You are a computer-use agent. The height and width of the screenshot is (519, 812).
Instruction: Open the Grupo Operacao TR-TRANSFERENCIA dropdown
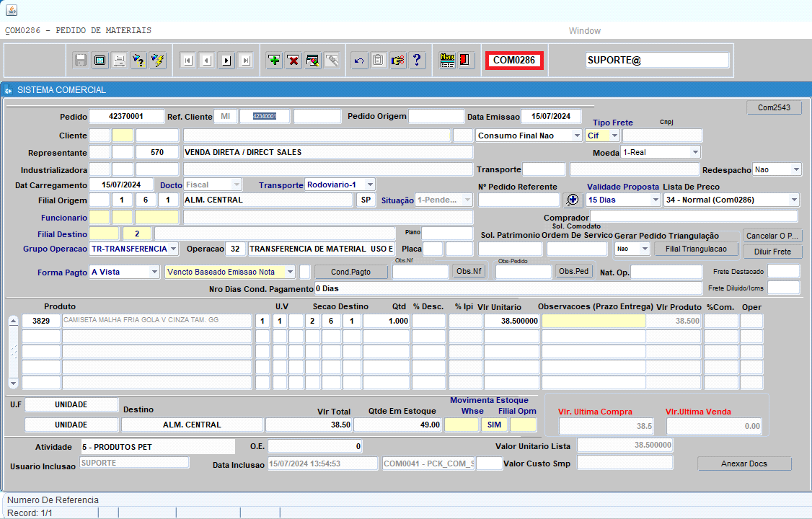pos(174,249)
